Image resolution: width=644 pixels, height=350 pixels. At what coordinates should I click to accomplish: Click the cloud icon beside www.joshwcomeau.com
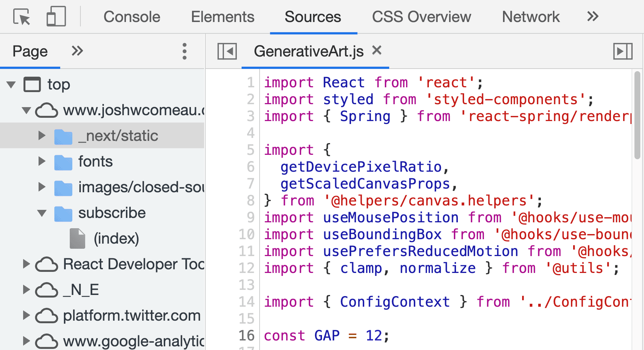[47, 110]
